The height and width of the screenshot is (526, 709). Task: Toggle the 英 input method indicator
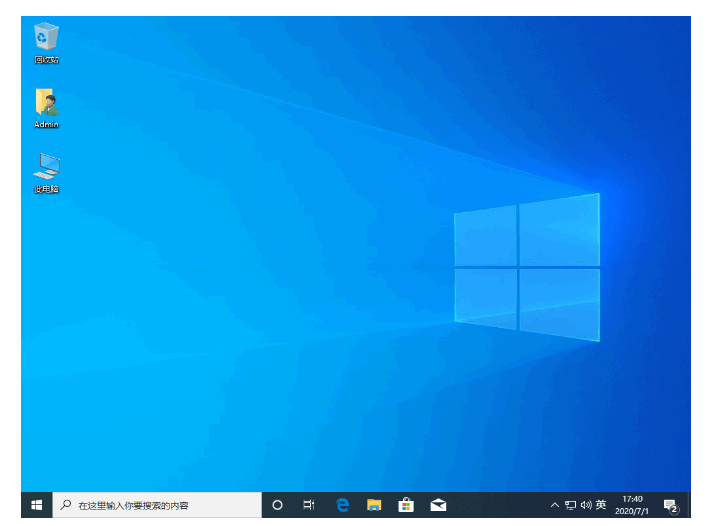(x=601, y=505)
